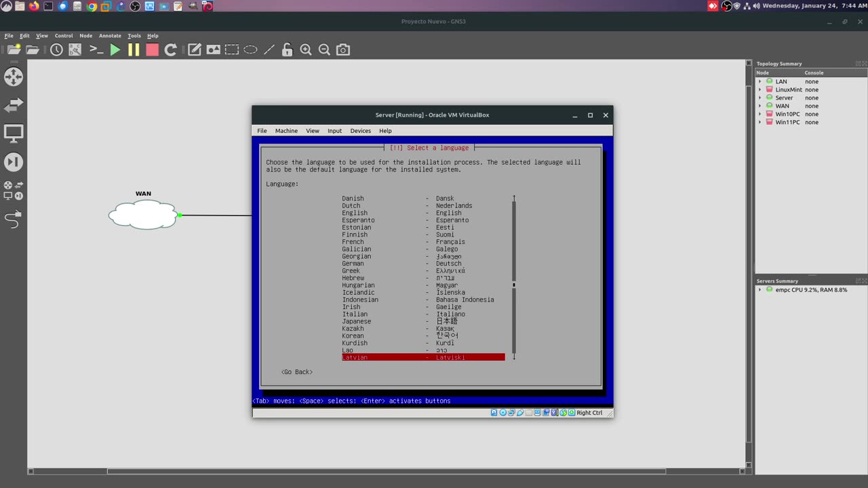Open GNS3 Tools menu
Viewport: 868px width, 488px height.
pyautogui.click(x=134, y=36)
